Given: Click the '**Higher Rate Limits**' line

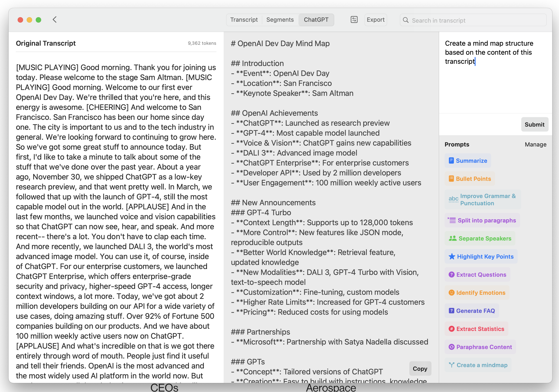Looking at the screenshot, I should 328,302.
